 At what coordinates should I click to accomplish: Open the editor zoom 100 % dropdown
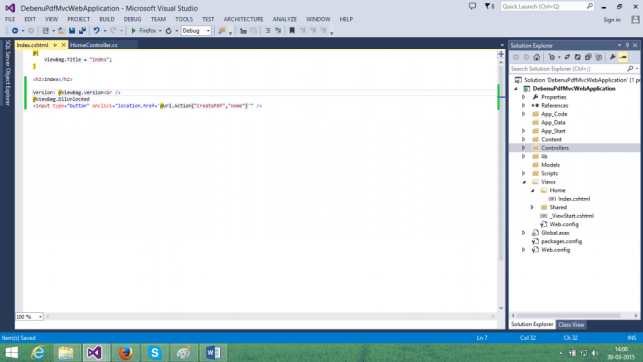point(40,316)
